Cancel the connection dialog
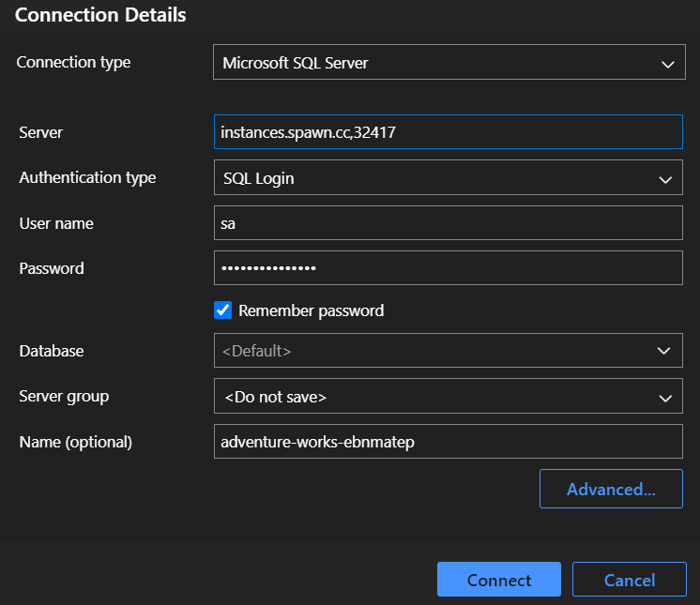700x605 pixels. pos(630,580)
